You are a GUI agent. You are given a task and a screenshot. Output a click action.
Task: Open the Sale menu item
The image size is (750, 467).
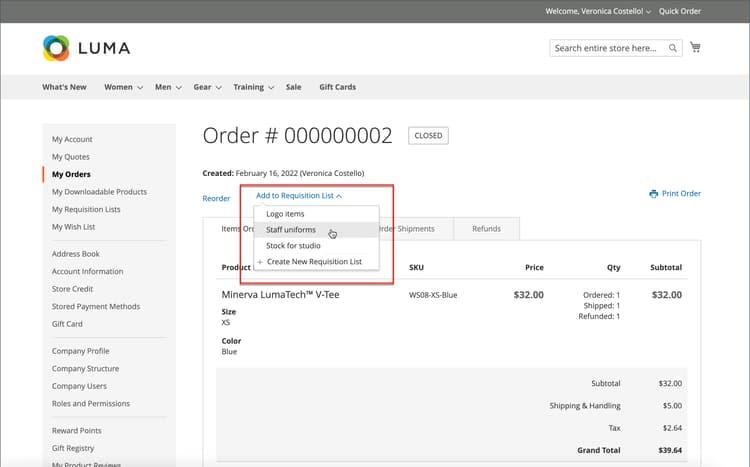point(293,87)
